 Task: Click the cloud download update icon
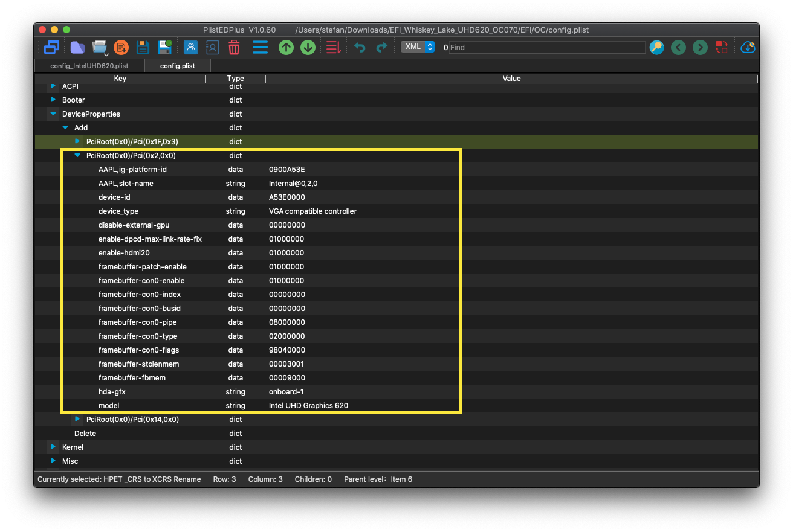tap(748, 47)
